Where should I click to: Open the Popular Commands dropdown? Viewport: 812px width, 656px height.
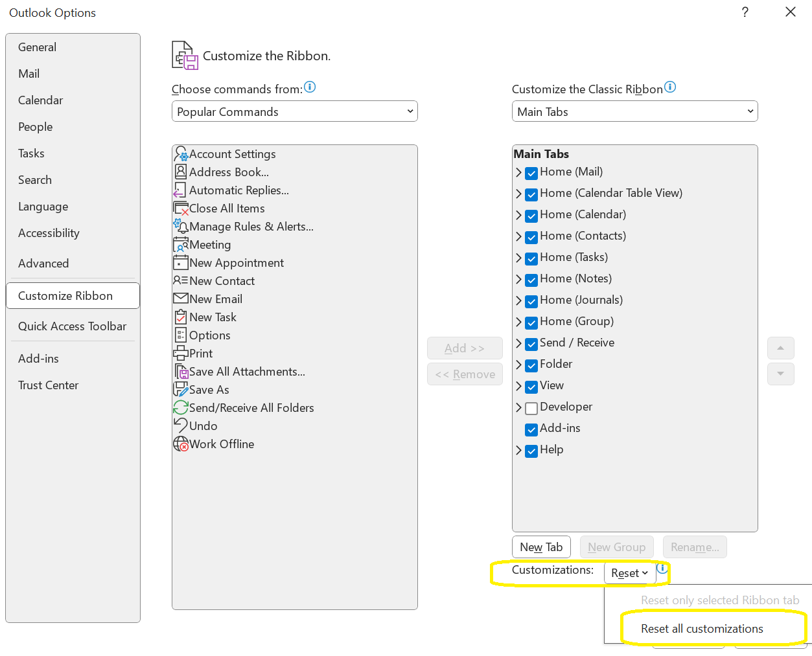[x=294, y=111]
